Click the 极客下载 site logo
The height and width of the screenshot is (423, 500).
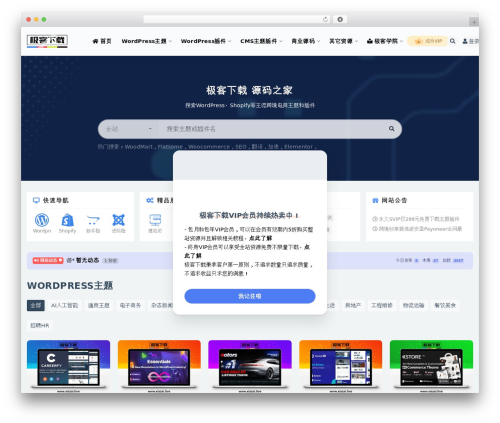tap(47, 41)
